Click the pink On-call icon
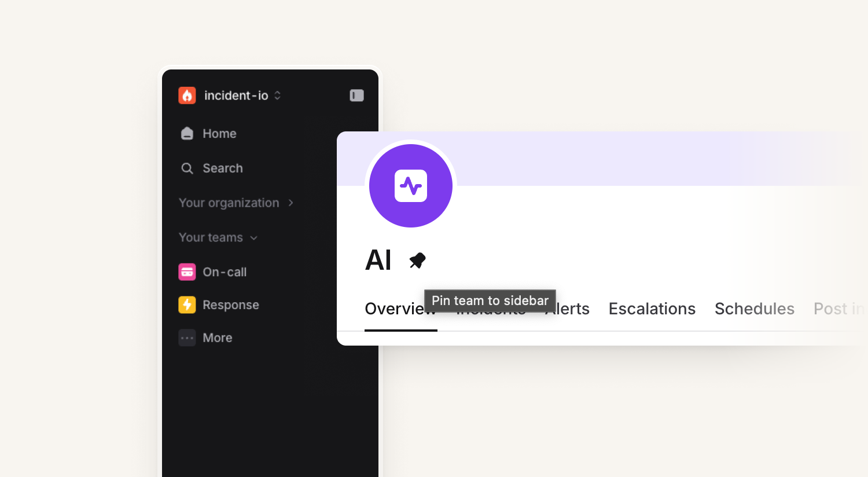Viewport: 868px width, 477px height. (x=187, y=272)
